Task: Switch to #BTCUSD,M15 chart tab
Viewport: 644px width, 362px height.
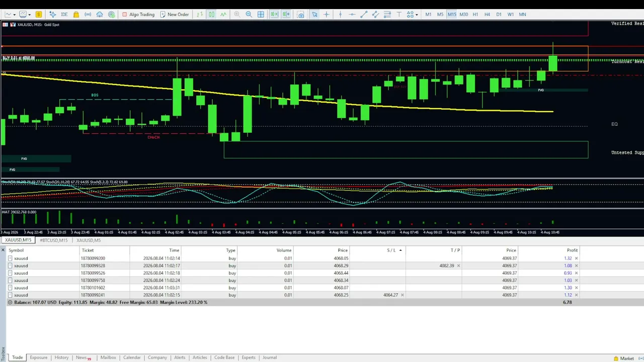Action: tap(53, 240)
